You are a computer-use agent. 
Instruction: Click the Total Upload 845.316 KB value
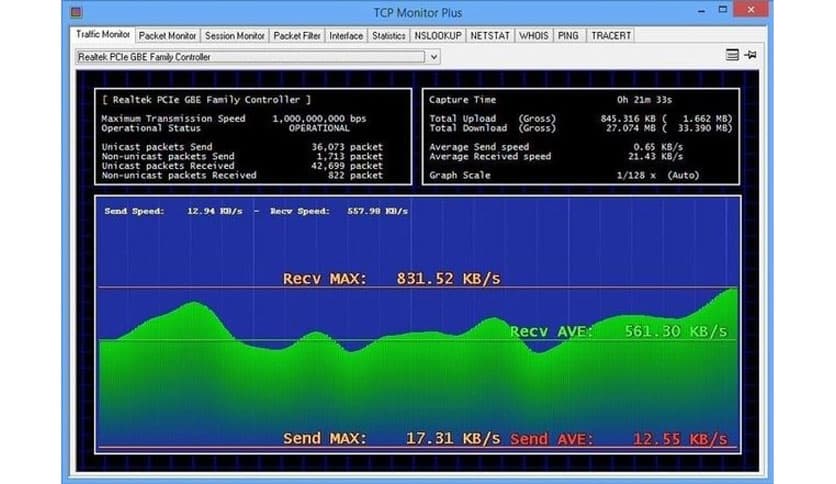coord(628,118)
